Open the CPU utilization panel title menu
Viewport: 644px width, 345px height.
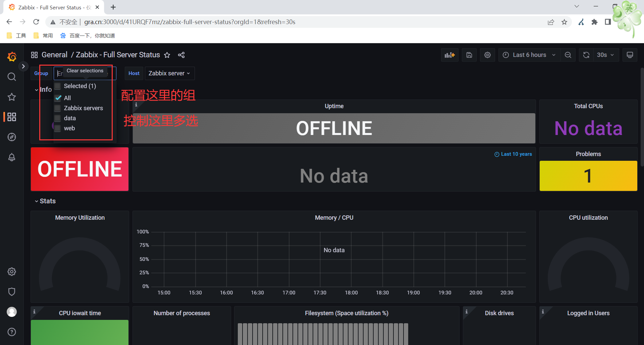point(588,218)
